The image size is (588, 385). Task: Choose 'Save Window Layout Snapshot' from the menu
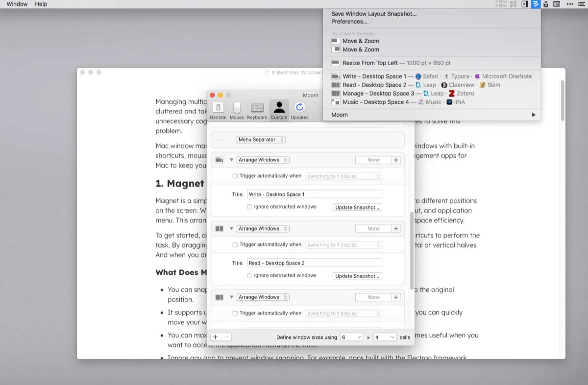(373, 14)
